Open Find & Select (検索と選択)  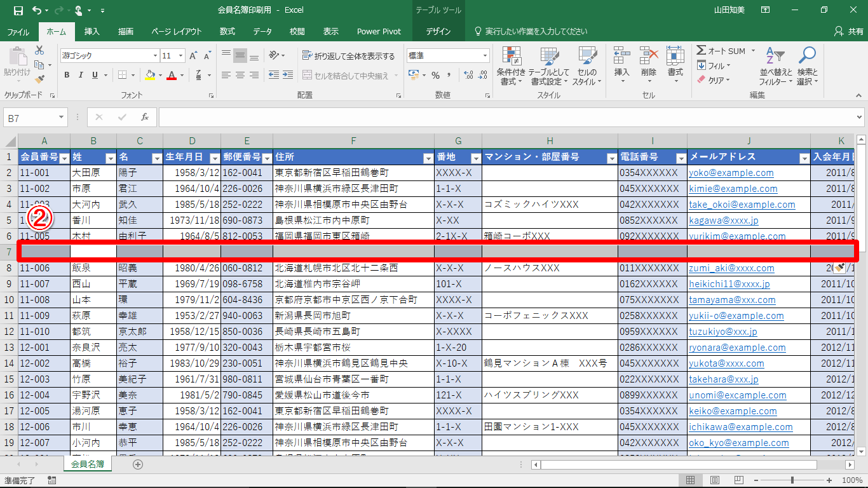(808, 66)
